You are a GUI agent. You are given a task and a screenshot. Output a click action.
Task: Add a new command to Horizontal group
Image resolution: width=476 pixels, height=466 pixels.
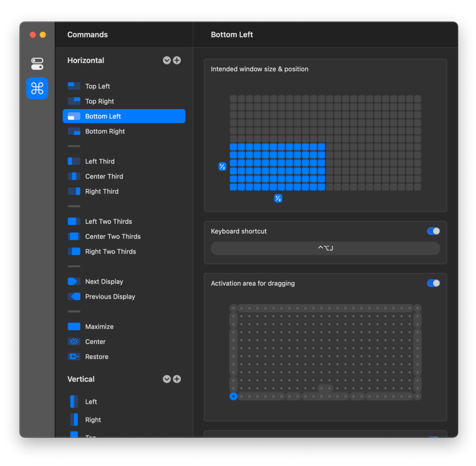(x=177, y=60)
